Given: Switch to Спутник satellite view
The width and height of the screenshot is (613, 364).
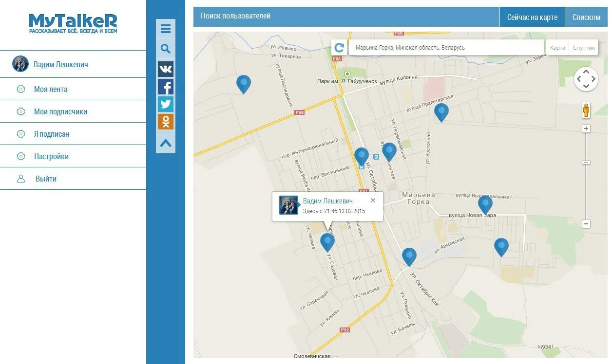Looking at the screenshot, I should [584, 48].
